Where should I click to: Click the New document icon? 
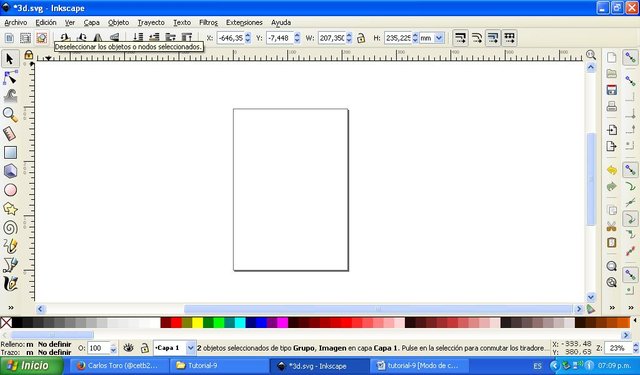tap(611, 58)
